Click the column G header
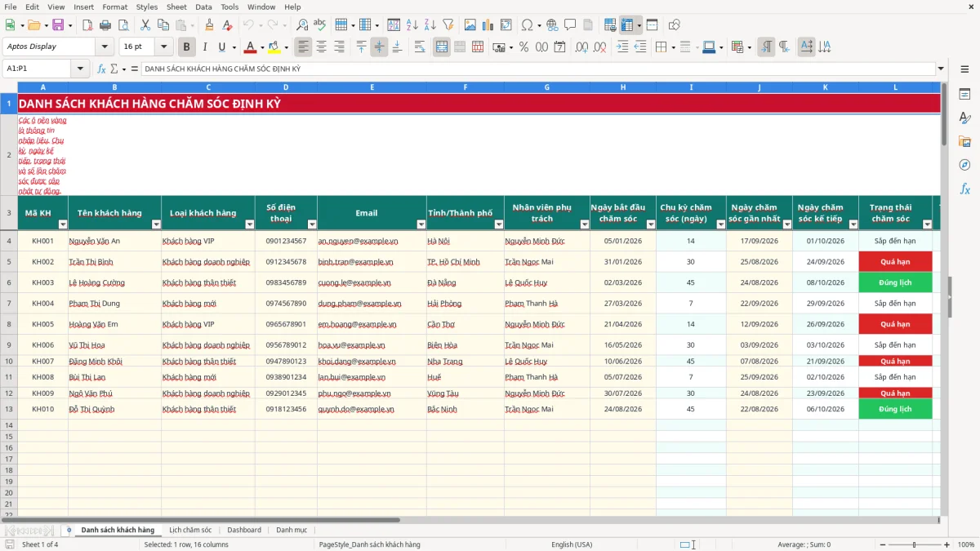Viewport: 980px width, 551px height. pyautogui.click(x=546, y=87)
